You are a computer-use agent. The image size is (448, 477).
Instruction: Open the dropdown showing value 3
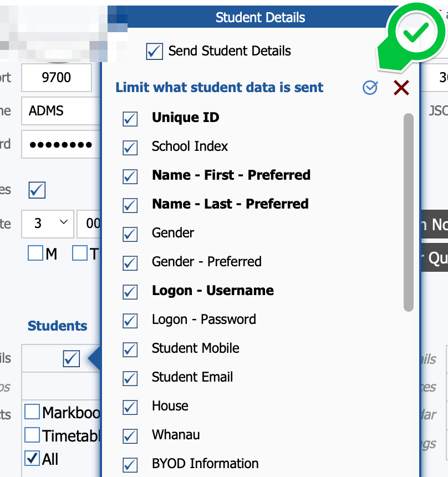[x=48, y=224]
